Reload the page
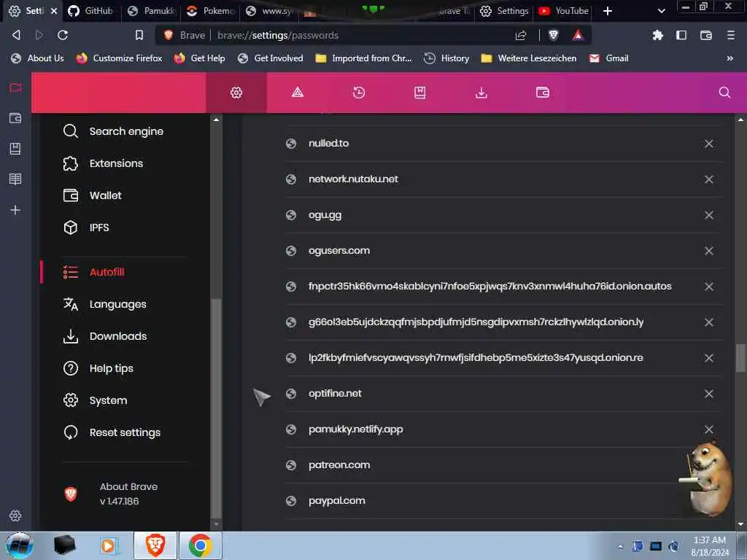 coord(63,35)
